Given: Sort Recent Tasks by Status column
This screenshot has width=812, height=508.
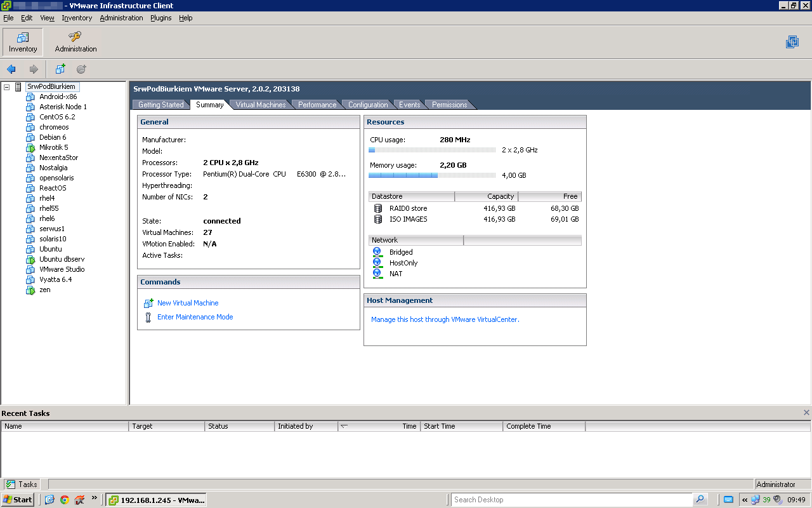Looking at the screenshot, I should pos(240,426).
